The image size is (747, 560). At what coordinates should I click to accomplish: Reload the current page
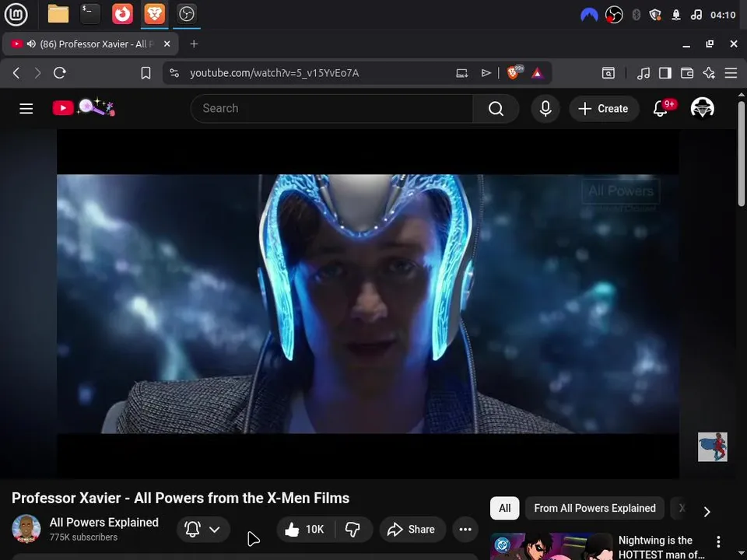pos(60,73)
